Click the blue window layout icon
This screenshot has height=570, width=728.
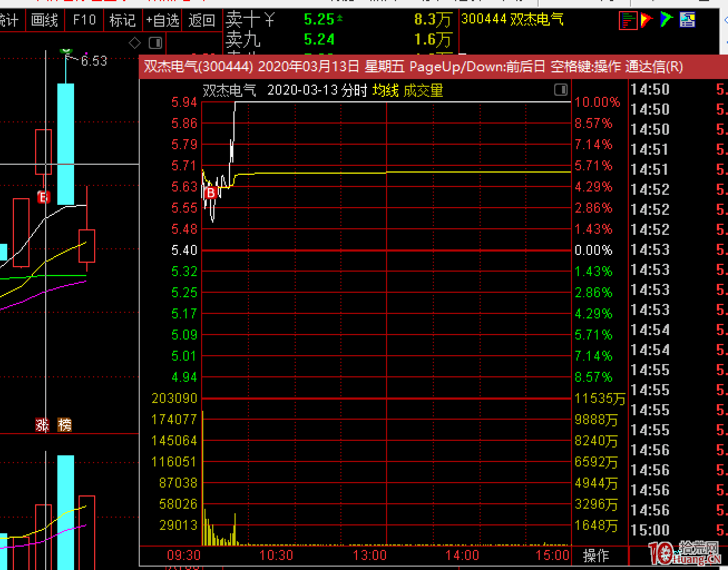pyautogui.click(x=687, y=21)
